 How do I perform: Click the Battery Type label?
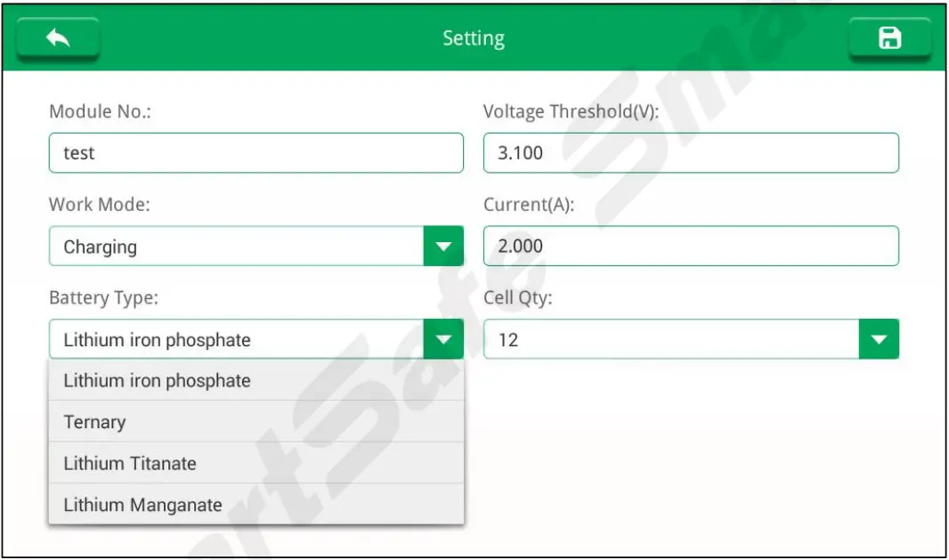tap(103, 298)
